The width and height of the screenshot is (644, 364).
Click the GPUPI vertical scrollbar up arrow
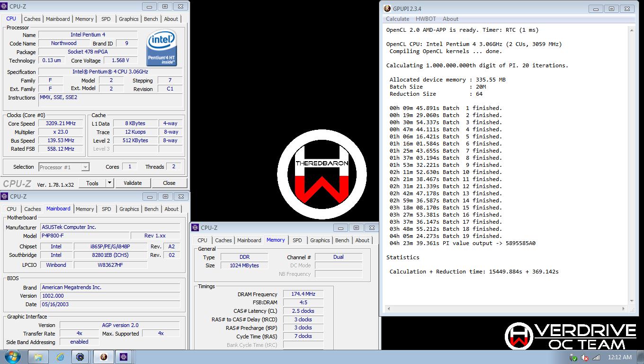(631, 29)
